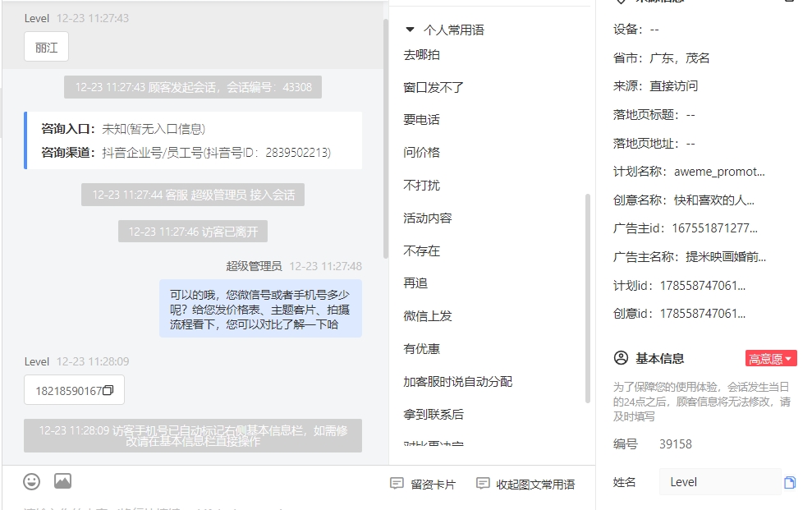The height and width of the screenshot is (510, 812).
Task: Pick the 问价格 quick phrase
Action: [x=421, y=152]
